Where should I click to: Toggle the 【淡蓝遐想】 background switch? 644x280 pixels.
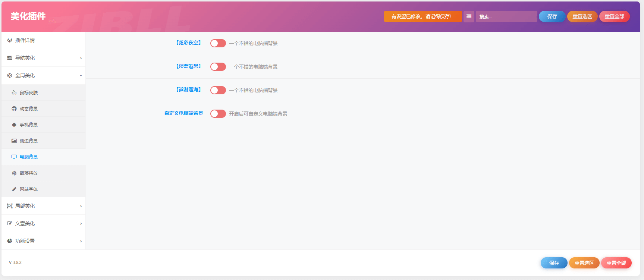tap(218, 67)
